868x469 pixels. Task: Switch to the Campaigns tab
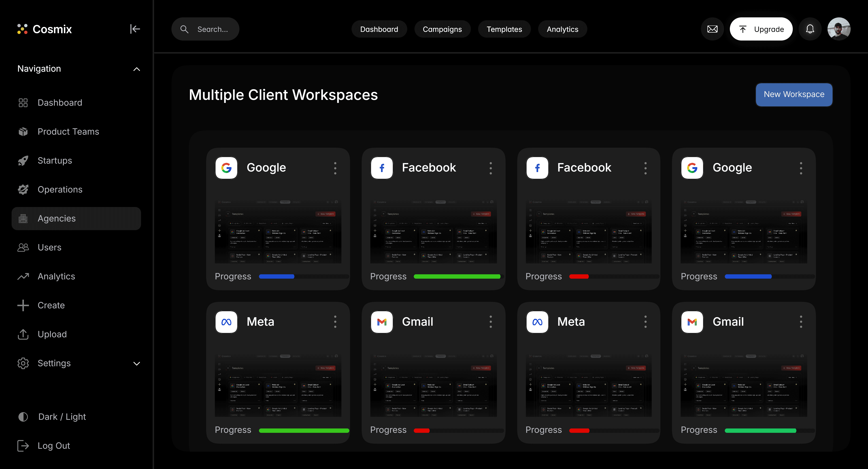(442, 29)
